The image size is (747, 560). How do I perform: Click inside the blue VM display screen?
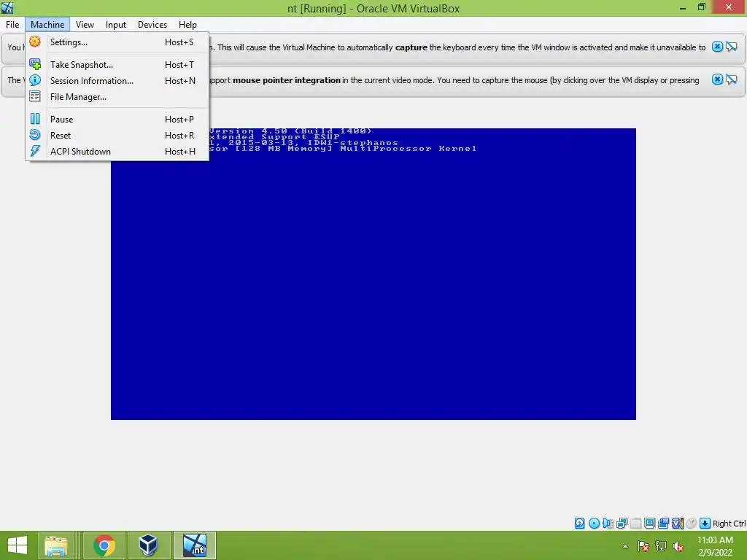373,274
